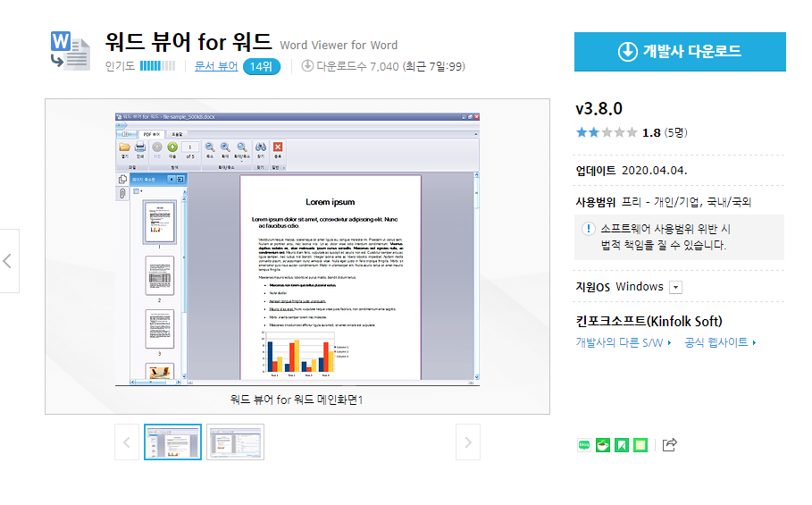Click the Word Viewer app logo icon
The height and width of the screenshot is (505, 812).
point(71,51)
